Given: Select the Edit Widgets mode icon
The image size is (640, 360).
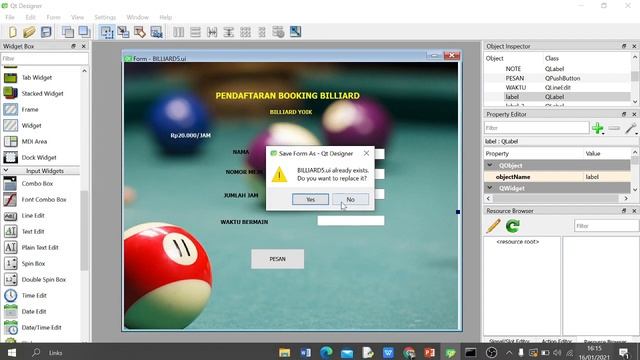Looking at the screenshot, I should pos(107,32).
